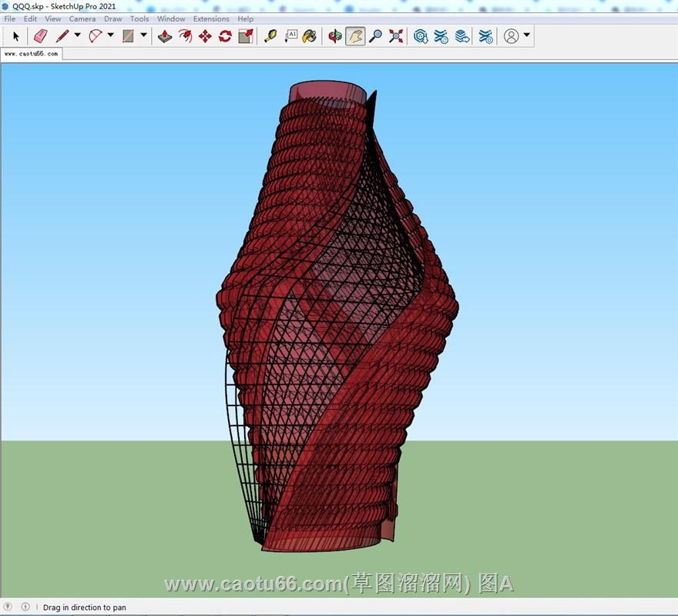Viewport: 678px width, 616px height.
Task: Open the Help menu
Action: pos(245,19)
